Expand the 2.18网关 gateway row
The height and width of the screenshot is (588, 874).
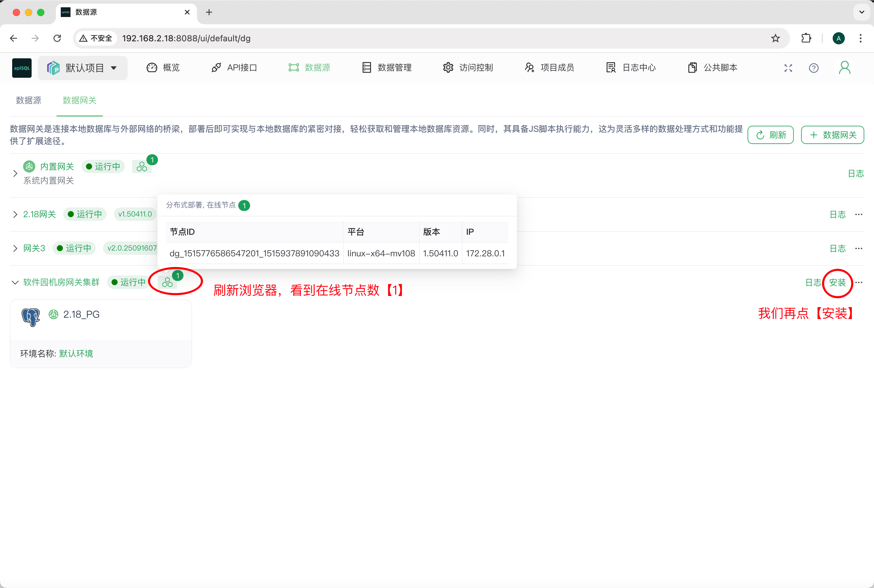(x=15, y=214)
